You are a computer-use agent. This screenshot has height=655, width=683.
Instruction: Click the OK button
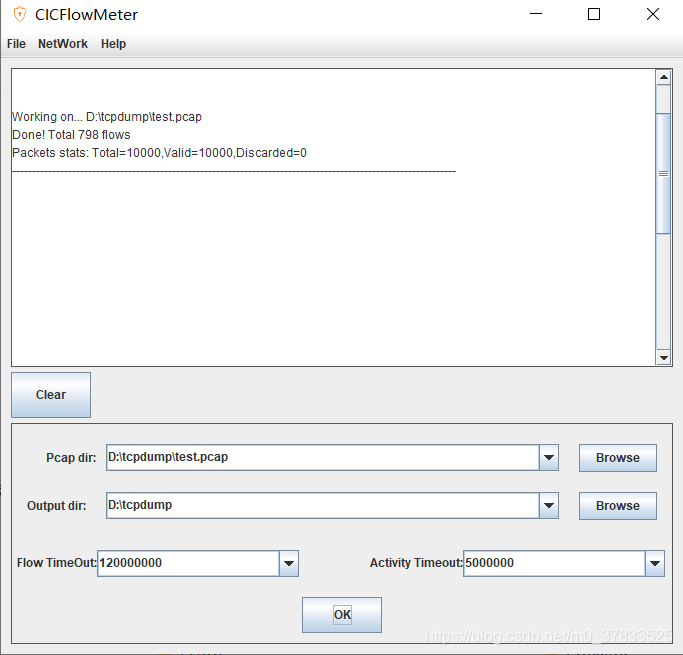click(342, 614)
